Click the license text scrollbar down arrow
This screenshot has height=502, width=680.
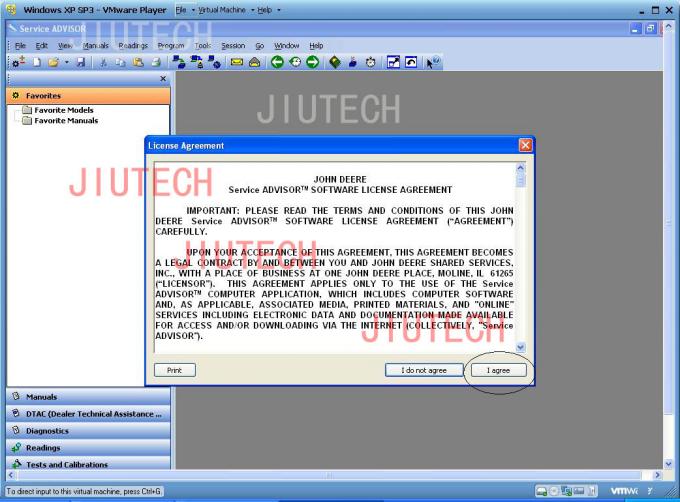[520, 347]
